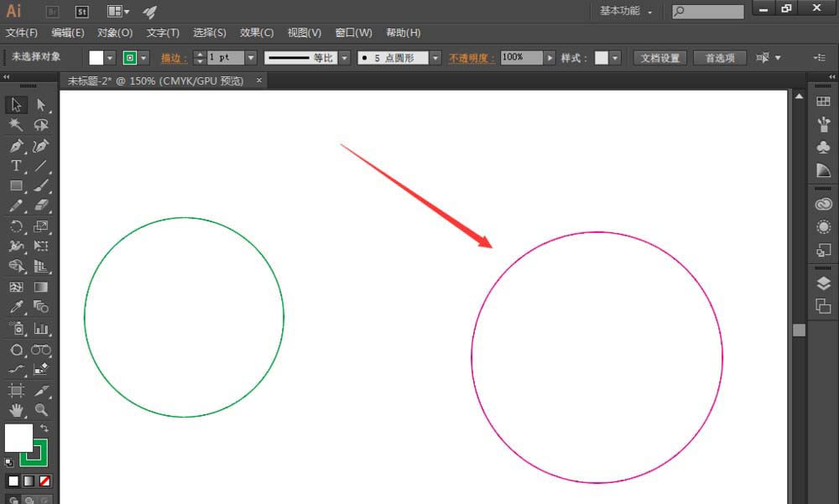Switch paint mode to Gradient
Viewport: 839px width, 504px height.
tap(29, 481)
